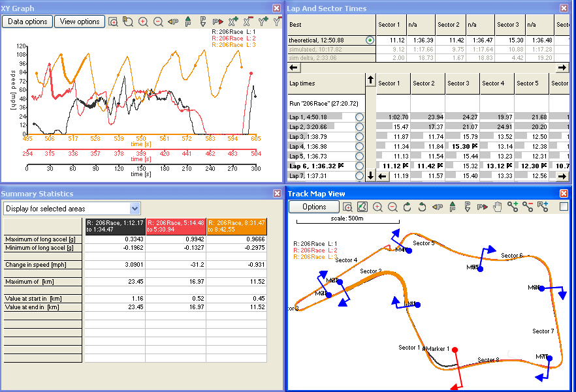Click the add X variable icon
The height and width of the screenshot is (392, 576).
point(232,22)
